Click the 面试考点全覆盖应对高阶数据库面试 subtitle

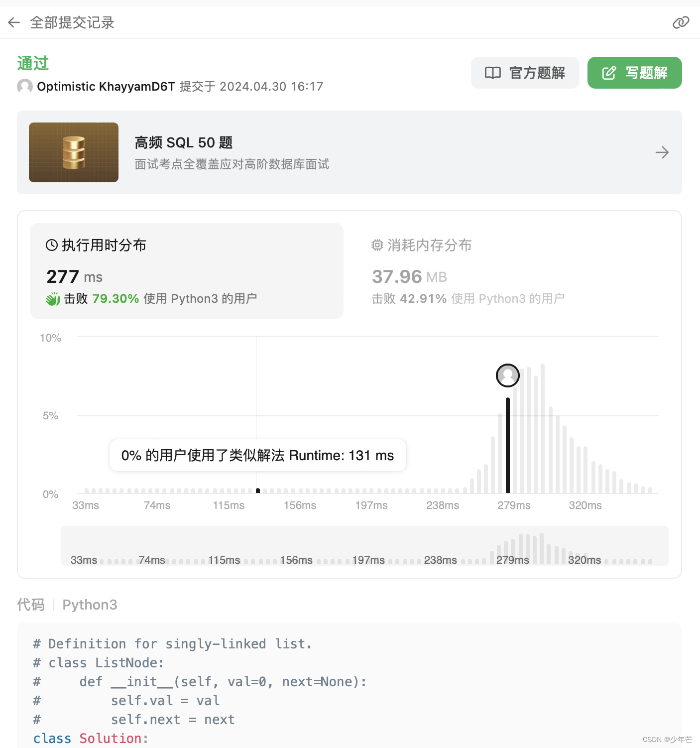point(232,164)
